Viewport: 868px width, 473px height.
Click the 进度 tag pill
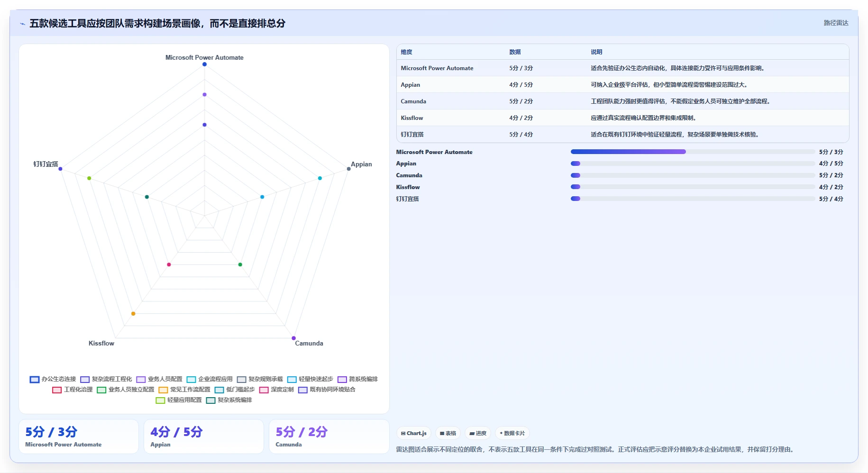(478, 433)
